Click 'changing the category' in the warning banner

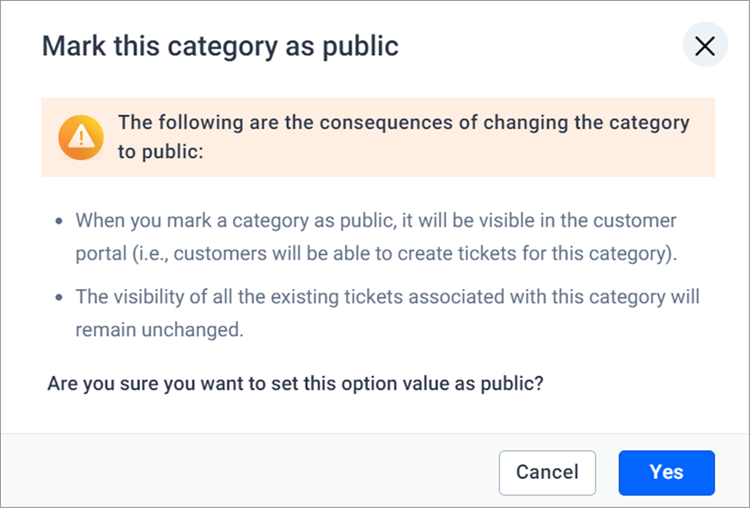586,123
